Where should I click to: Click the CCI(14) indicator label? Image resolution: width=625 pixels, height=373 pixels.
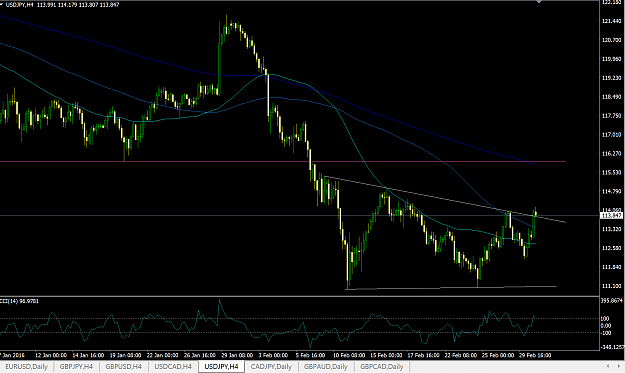20,301
